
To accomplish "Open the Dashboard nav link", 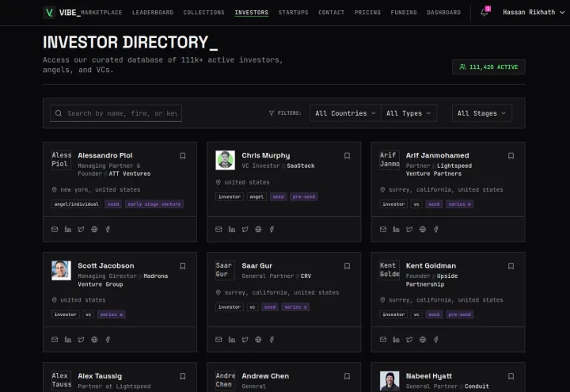I will coord(443,13).
